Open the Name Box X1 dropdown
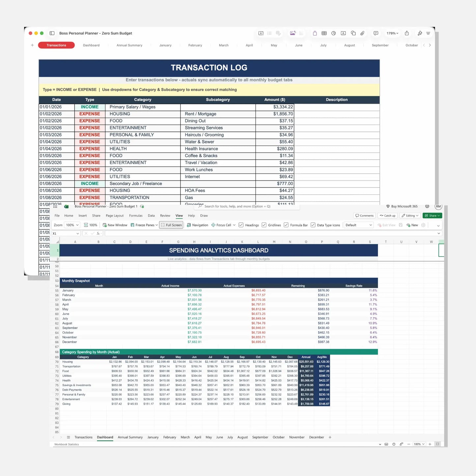 tap(78, 234)
